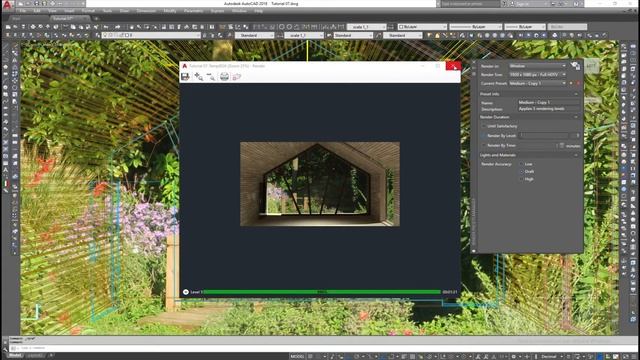The height and width of the screenshot is (360, 640).
Task: Click the Render teapot icon in the presets panel
Action: point(576,66)
